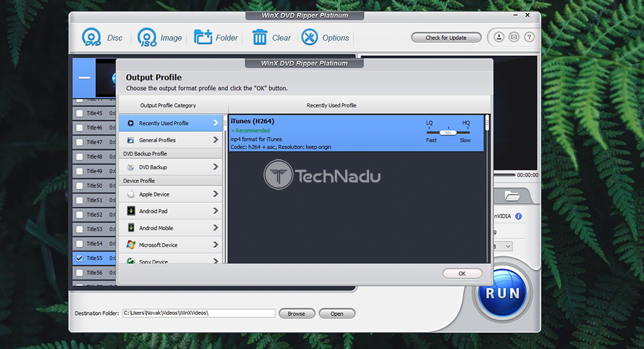The width and height of the screenshot is (644, 349).
Task: Select General Profiles category
Action: click(x=171, y=140)
